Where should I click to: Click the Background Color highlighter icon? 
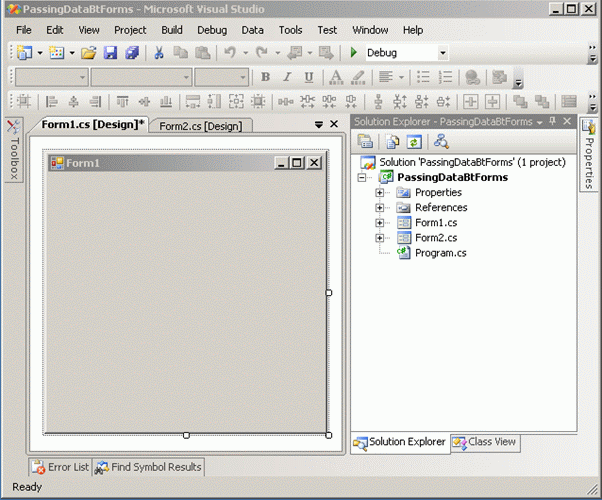pos(358,77)
